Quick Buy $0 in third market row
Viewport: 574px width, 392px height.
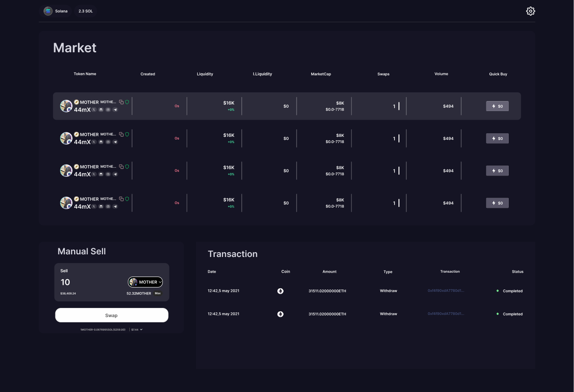[497, 170]
